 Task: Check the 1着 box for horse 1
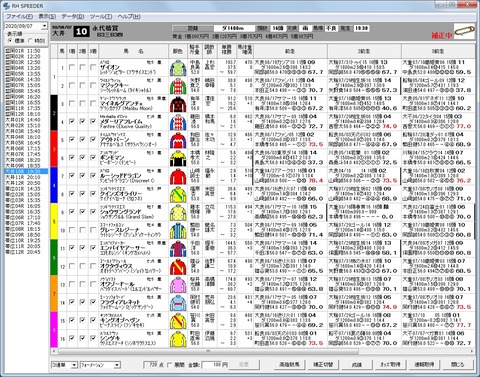[x=72, y=68]
